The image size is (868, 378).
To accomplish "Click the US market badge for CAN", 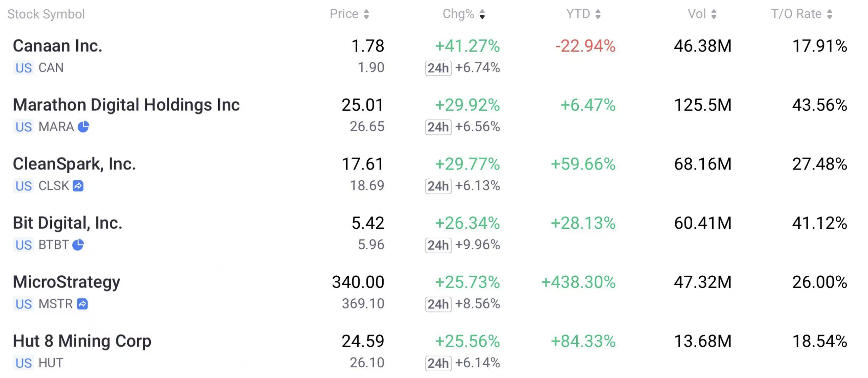I will pyautogui.click(x=24, y=67).
